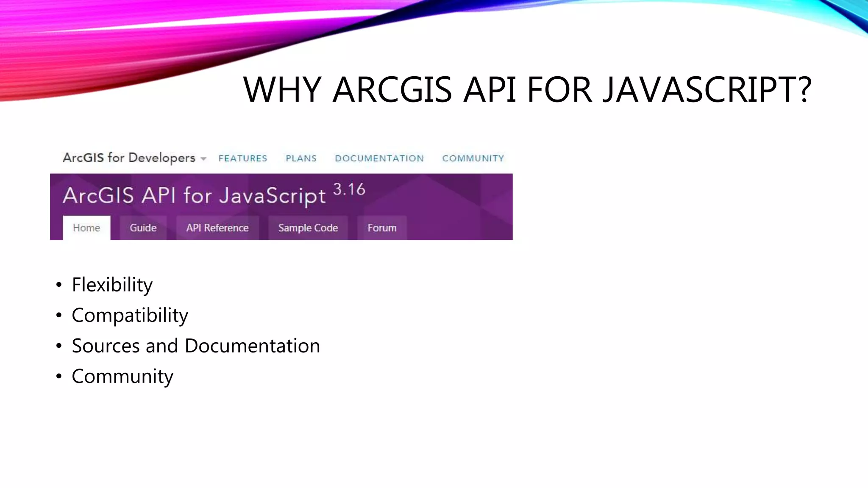This screenshot has width=868, height=488.
Task: Click the ArcGIS for Developers brand text
Action: point(129,158)
